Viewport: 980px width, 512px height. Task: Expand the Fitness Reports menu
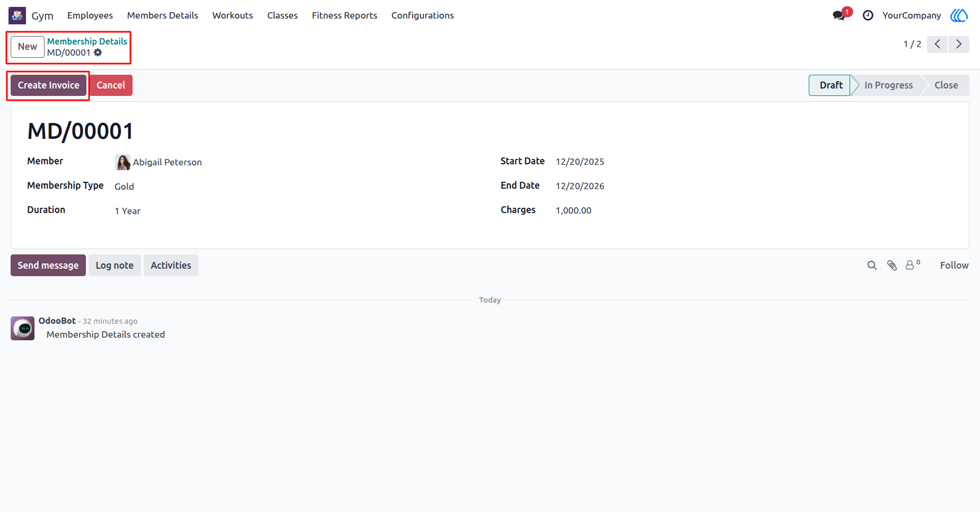point(345,15)
